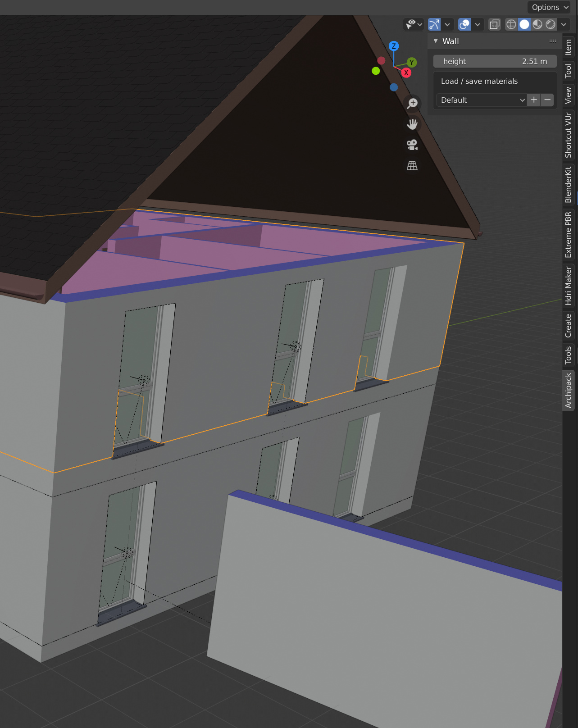This screenshot has width=578, height=728.
Task: Switch to Rendered viewport shading
Action: [x=551, y=24]
